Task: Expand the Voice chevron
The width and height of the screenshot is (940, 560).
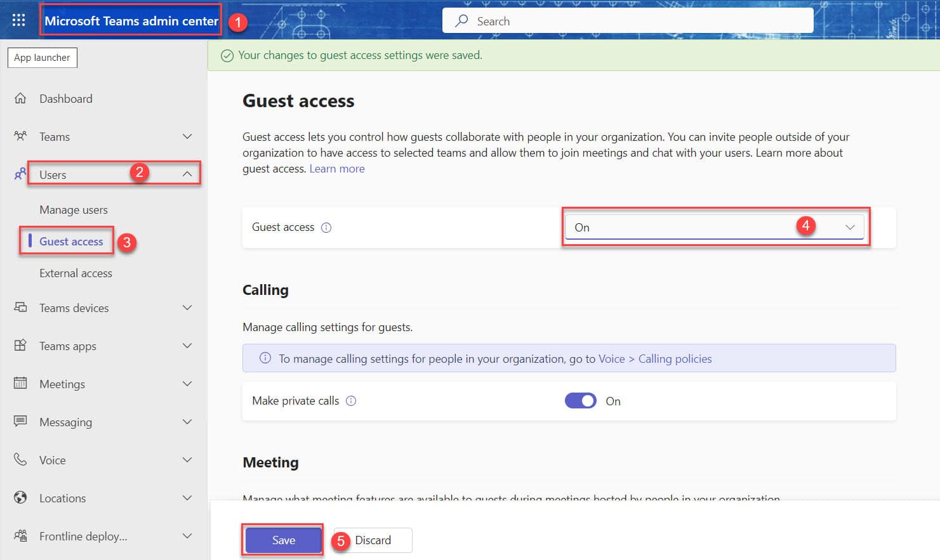Action: pyautogui.click(x=187, y=460)
